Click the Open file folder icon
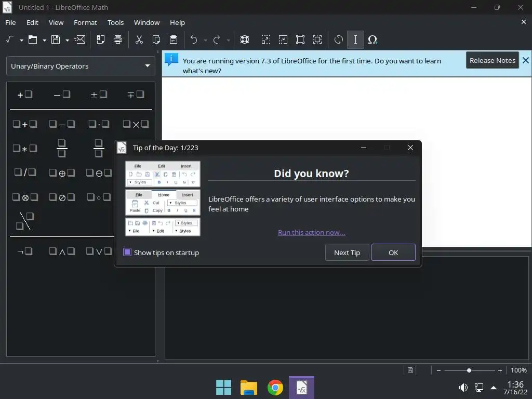 33,39
